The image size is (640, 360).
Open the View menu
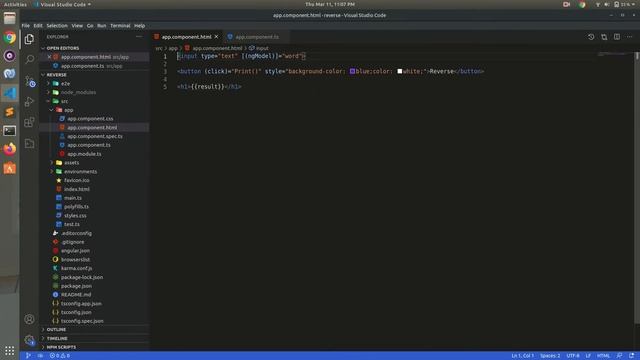pyautogui.click(x=77, y=26)
